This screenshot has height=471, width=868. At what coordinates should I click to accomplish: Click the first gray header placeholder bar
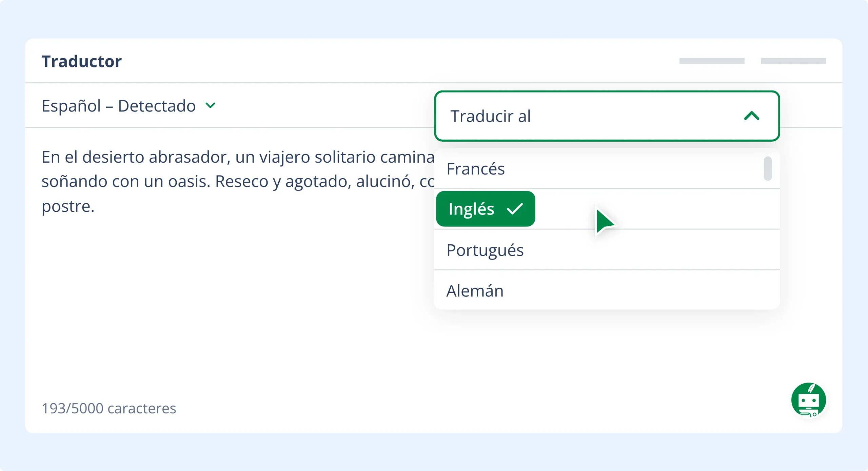point(712,61)
